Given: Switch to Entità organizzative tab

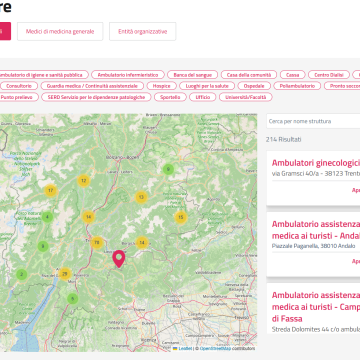Looking at the screenshot, I should (x=143, y=31).
